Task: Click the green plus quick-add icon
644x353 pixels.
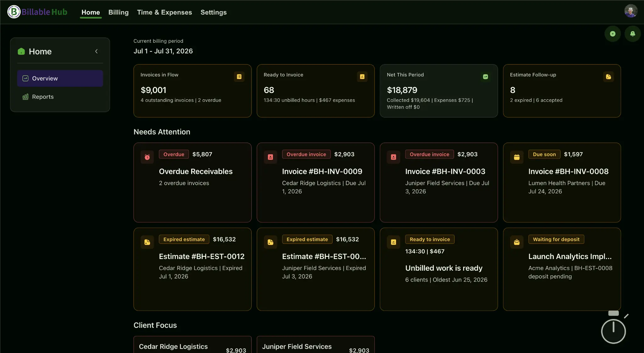Action: [613, 34]
